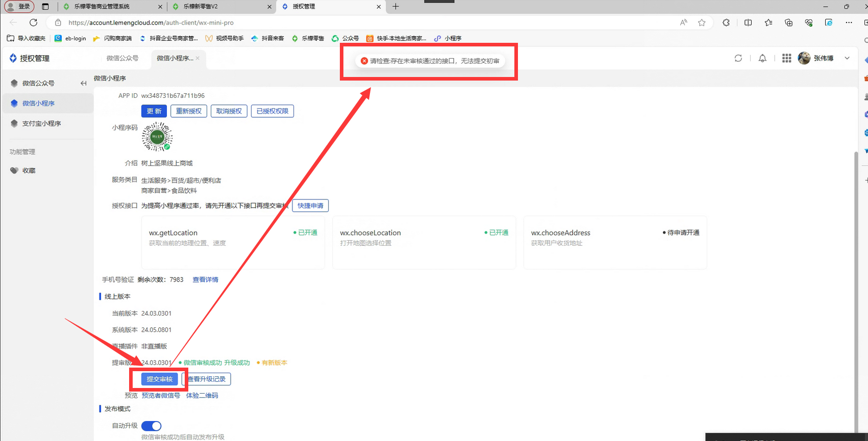Click the APP ID value wx348731b67a711b96
The width and height of the screenshot is (868, 441).
[x=173, y=95]
